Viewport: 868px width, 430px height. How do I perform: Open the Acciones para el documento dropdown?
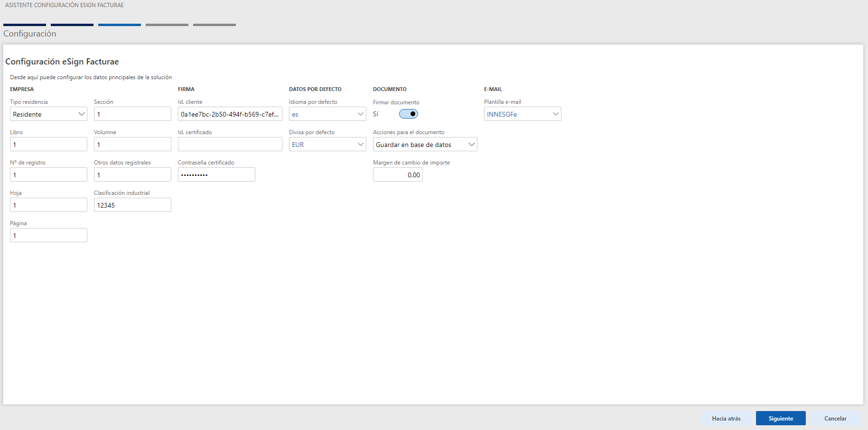pyautogui.click(x=425, y=144)
